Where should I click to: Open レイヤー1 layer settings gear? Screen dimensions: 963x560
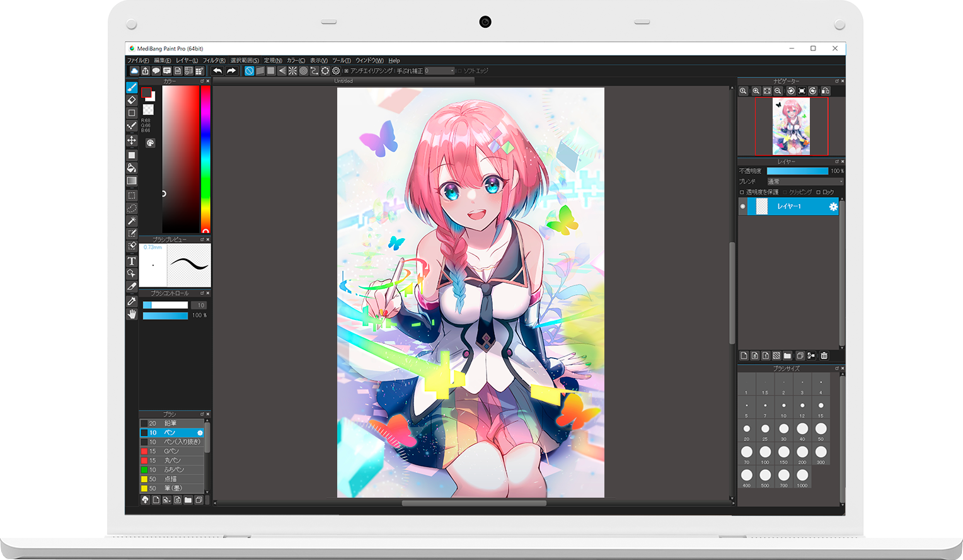[833, 207]
